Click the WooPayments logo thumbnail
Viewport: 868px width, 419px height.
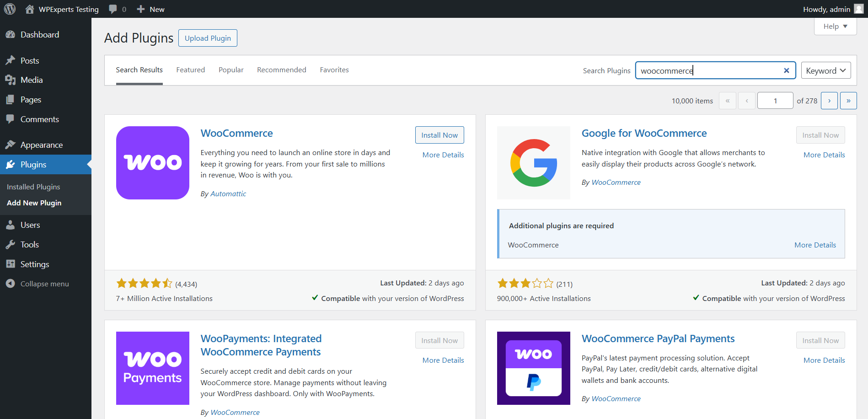(x=153, y=368)
